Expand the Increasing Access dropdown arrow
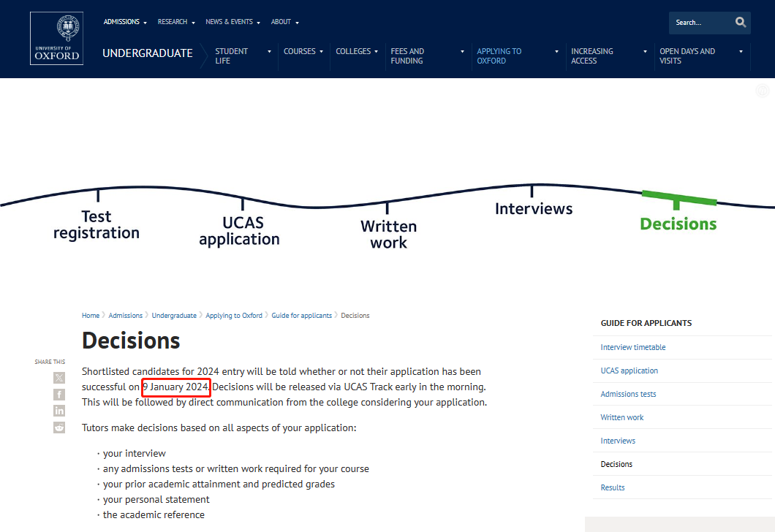Image resolution: width=775 pixels, height=532 pixels. click(645, 51)
